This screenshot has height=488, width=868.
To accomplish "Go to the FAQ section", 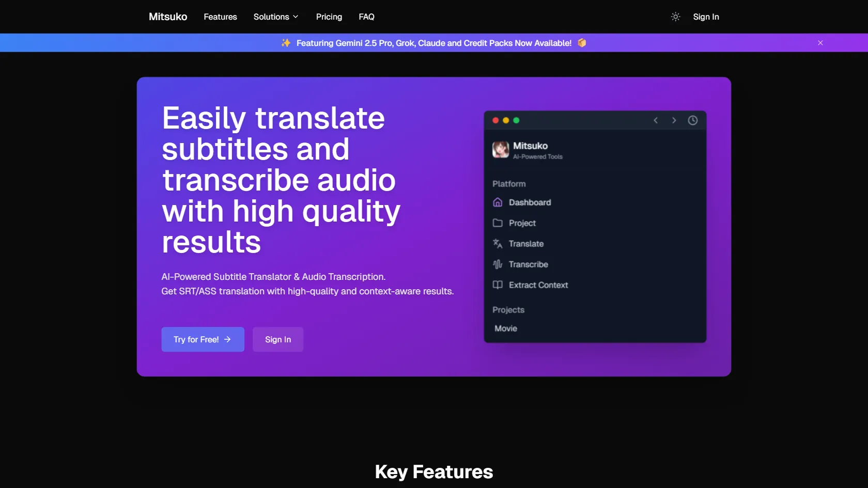I will pos(367,17).
